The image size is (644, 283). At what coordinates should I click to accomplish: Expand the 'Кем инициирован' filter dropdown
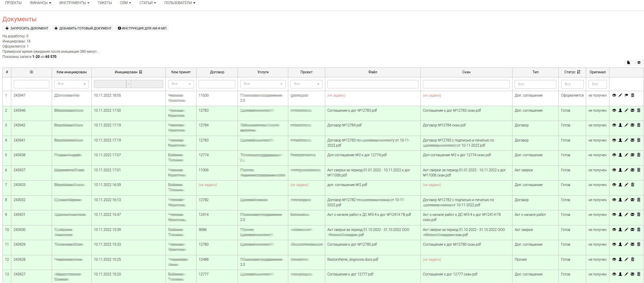[x=72, y=84]
